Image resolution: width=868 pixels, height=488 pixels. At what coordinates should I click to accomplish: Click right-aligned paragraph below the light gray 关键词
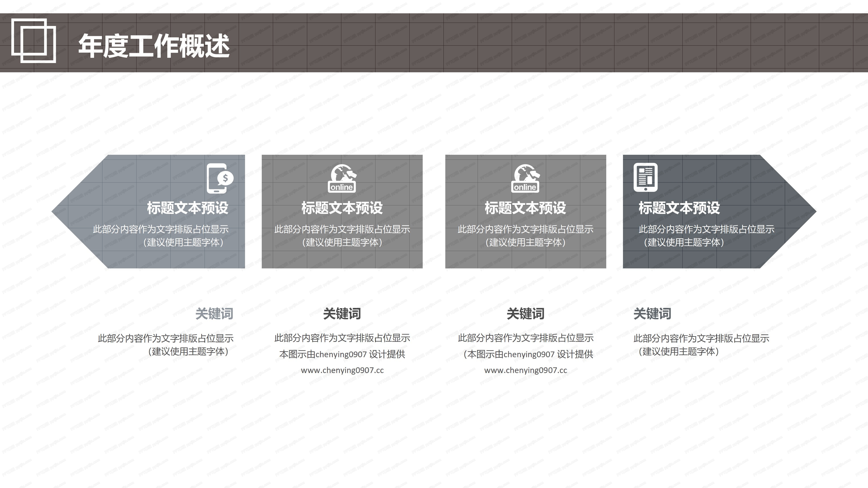click(166, 345)
